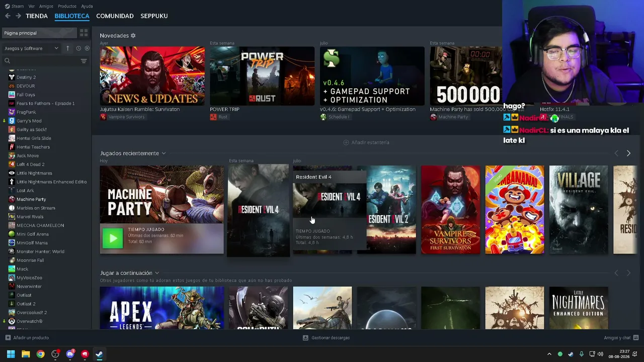644x362 pixels.
Task: Open the SEPPUKU profile tab
Action: pyautogui.click(x=154, y=16)
